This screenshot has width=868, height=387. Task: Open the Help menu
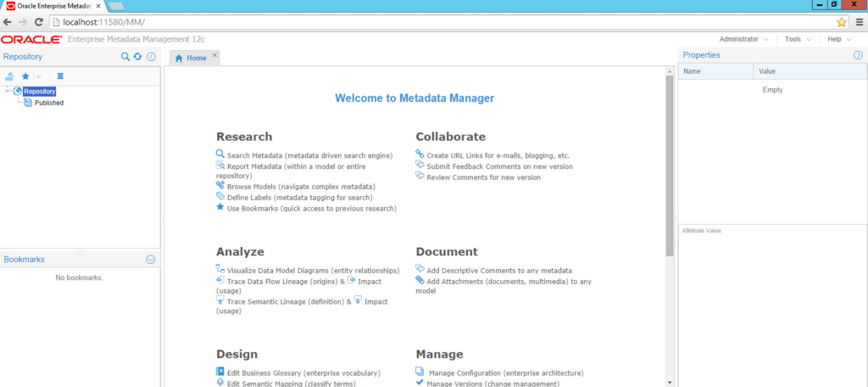click(x=839, y=39)
